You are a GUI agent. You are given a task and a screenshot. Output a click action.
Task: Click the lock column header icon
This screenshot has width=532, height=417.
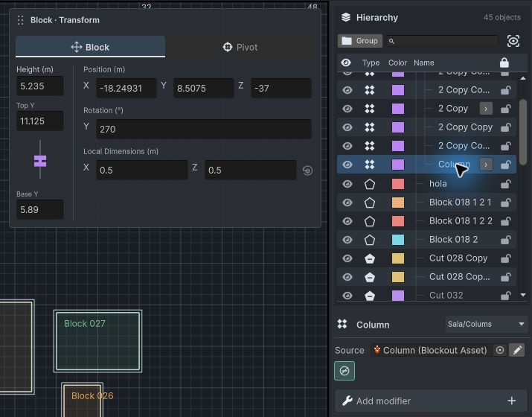[504, 63]
